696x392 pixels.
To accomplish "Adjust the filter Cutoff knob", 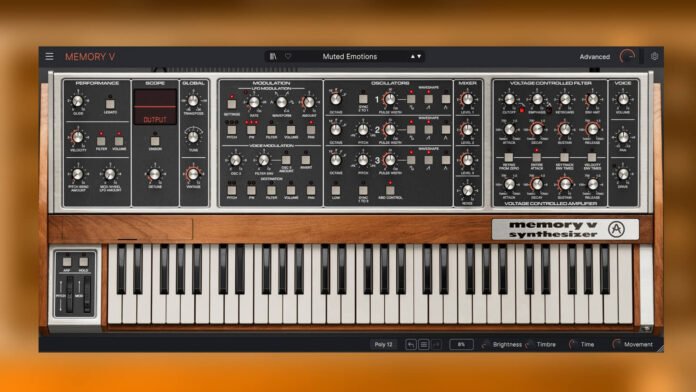I will pos(509,99).
